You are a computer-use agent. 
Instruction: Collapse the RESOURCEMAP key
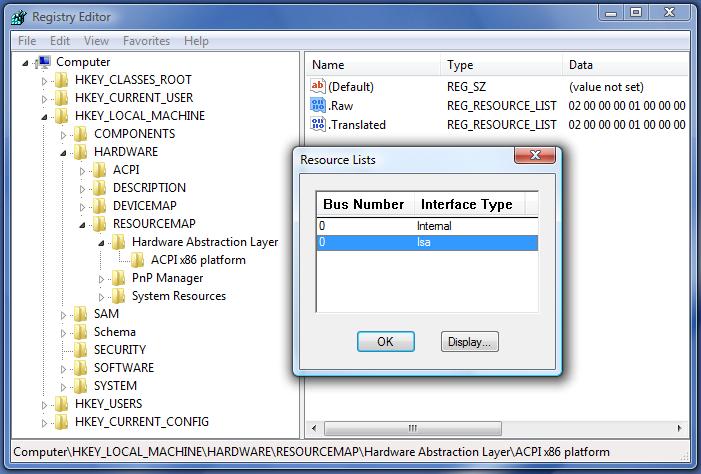click(x=82, y=225)
